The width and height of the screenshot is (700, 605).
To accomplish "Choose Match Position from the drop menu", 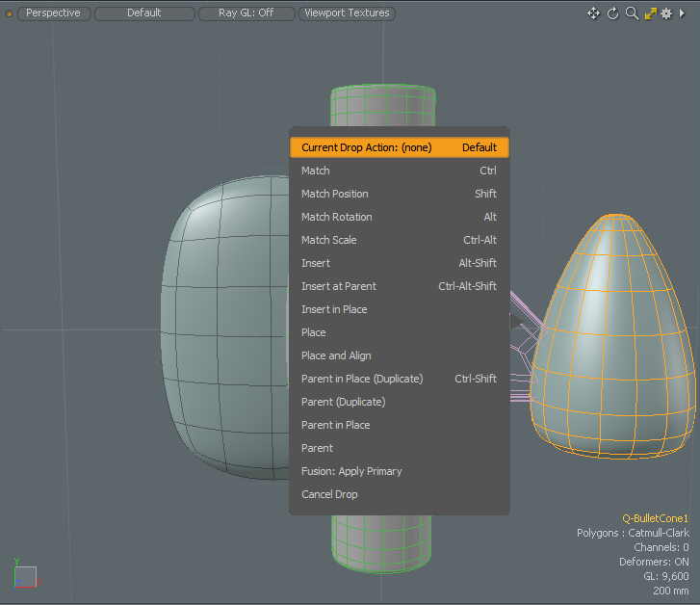I will click(x=335, y=194).
